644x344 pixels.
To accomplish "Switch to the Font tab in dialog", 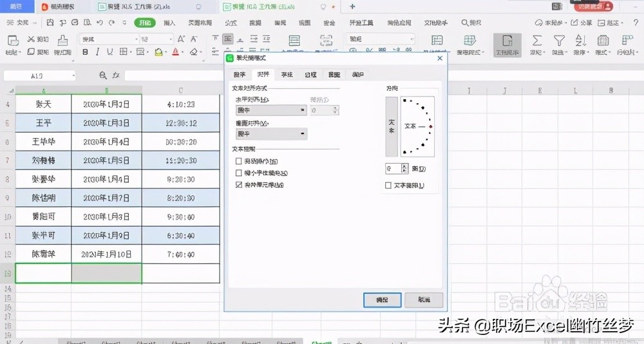I will (287, 74).
